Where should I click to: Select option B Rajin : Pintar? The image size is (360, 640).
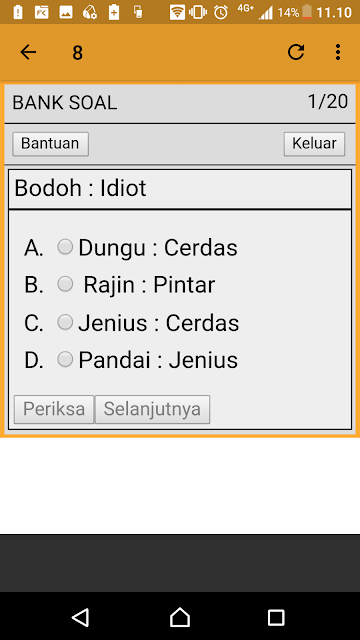pos(65,284)
